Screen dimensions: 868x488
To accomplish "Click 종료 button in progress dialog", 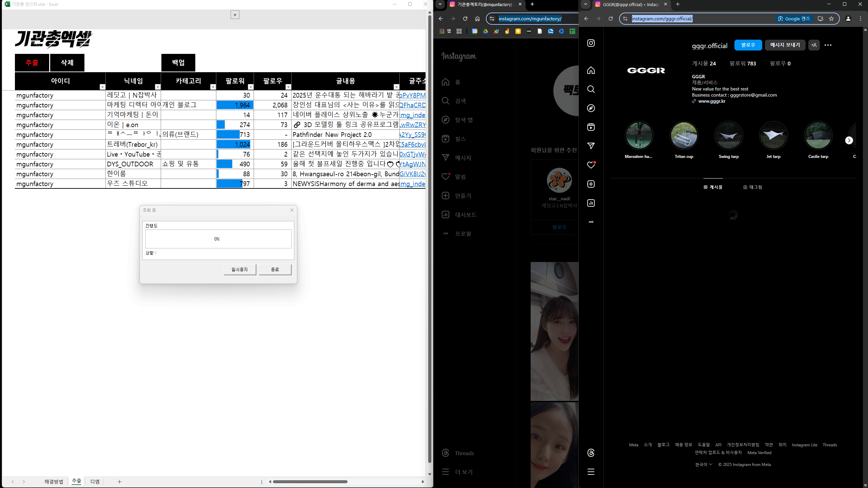I will 275,269.
